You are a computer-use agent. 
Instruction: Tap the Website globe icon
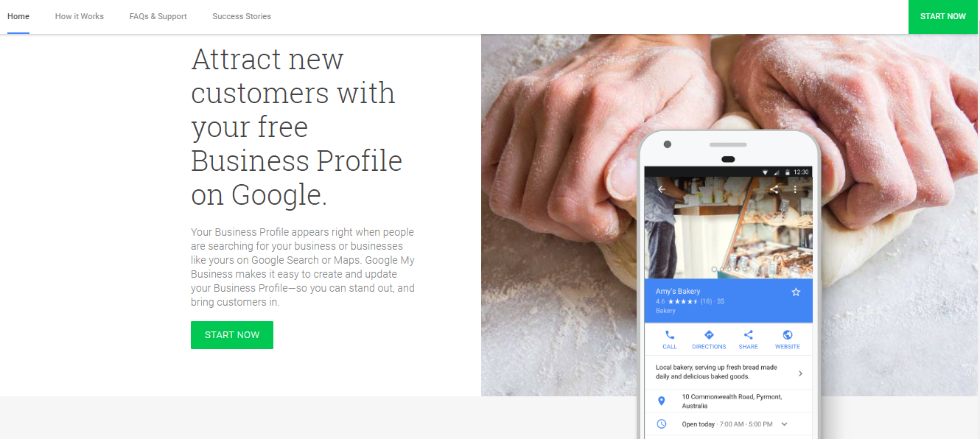point(788,335)
